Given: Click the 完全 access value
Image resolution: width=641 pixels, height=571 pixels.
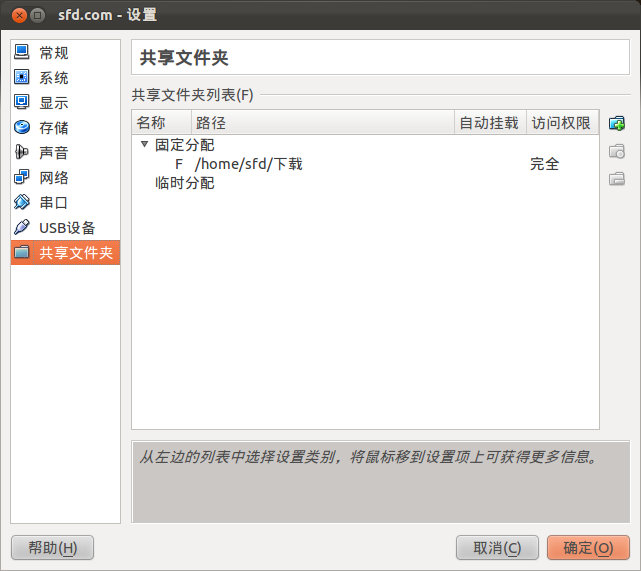Looking at the screenshot, I should coord(545,164).
